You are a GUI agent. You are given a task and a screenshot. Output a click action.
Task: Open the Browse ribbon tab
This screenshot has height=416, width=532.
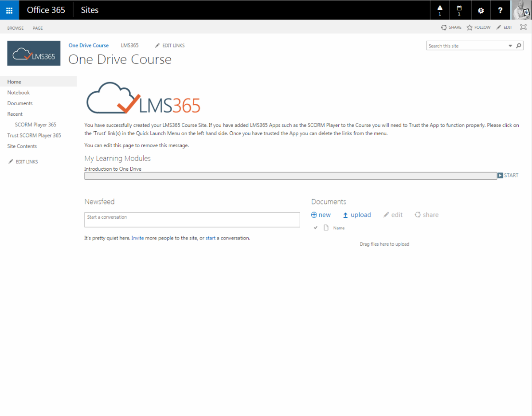(x=16, y=28)
